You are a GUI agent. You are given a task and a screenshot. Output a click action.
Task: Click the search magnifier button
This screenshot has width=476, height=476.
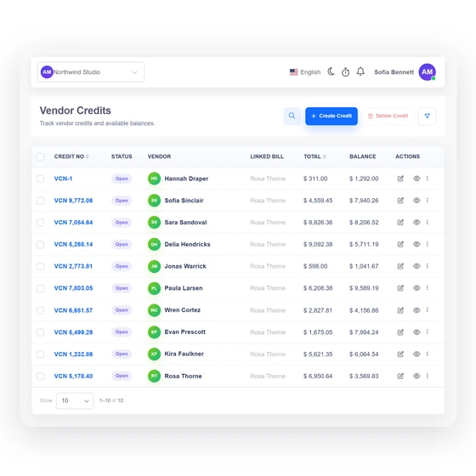click(292, 116)
